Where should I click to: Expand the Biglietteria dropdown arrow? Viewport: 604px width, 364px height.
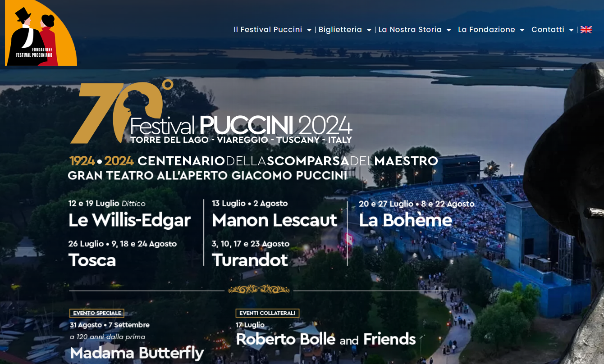[369, 30]
